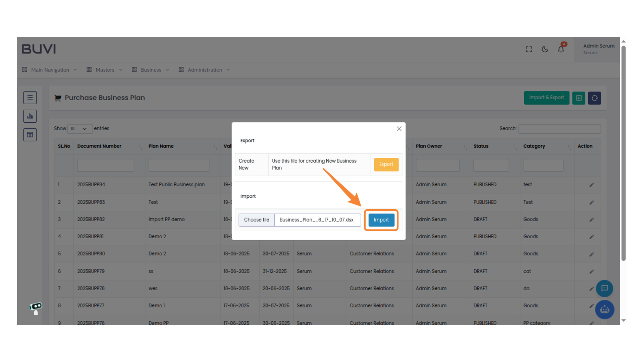The image size is (644, 362).
Task: Open the Business menu
Action: click(x=151, y=70)
